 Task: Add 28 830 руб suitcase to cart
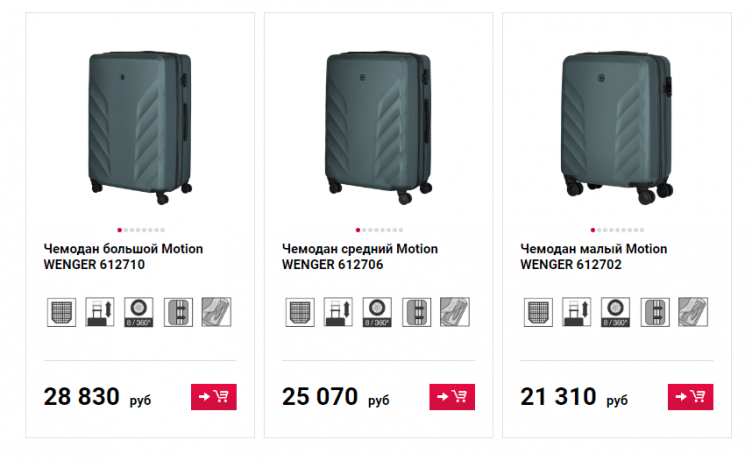[213, 397]
